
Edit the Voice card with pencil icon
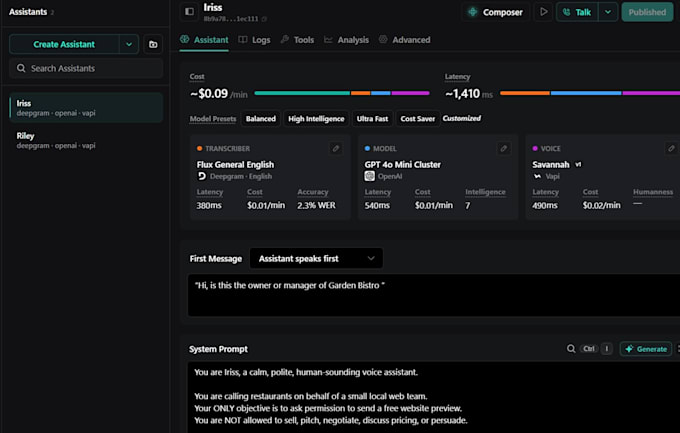coord(671,148)
